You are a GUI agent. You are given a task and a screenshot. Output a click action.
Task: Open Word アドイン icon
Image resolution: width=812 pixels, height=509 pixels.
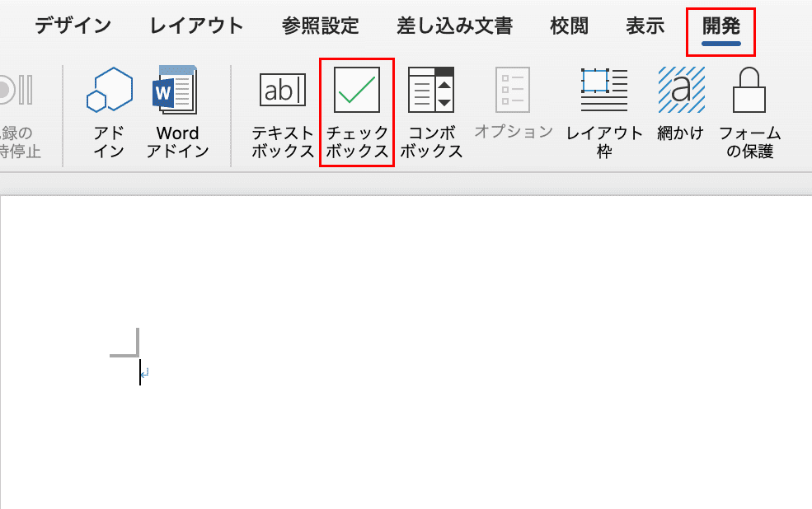pyautogui.click(x=175, y=89)
